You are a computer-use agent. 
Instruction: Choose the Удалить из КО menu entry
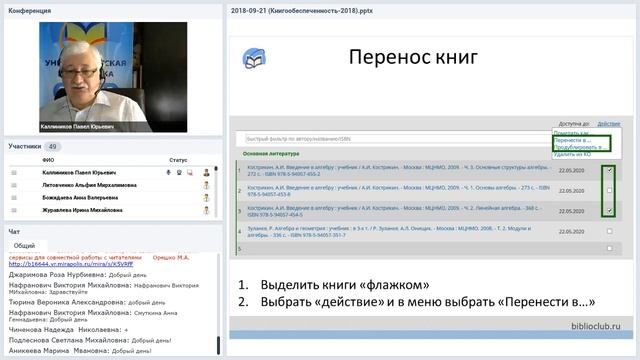coord(572,154)
